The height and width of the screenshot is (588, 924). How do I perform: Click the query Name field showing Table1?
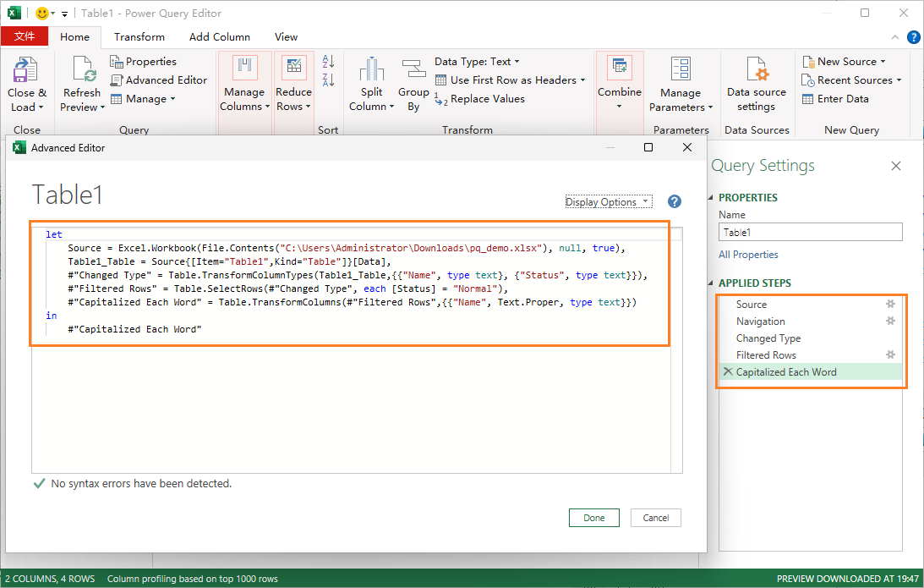pos(810,231)
